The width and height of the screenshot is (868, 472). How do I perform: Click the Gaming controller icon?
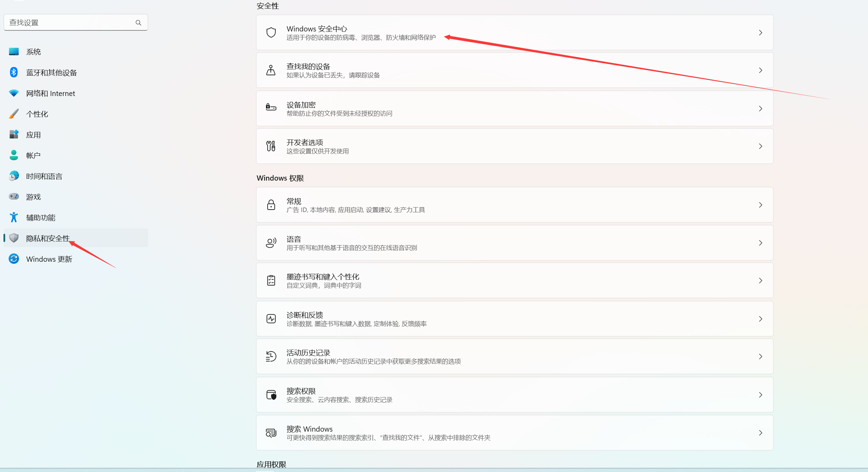[14, 196]
